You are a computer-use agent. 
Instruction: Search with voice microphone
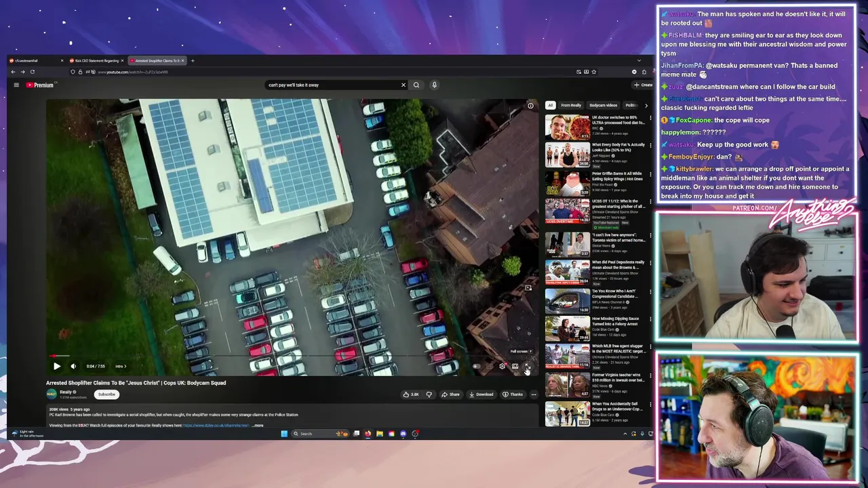434,85
